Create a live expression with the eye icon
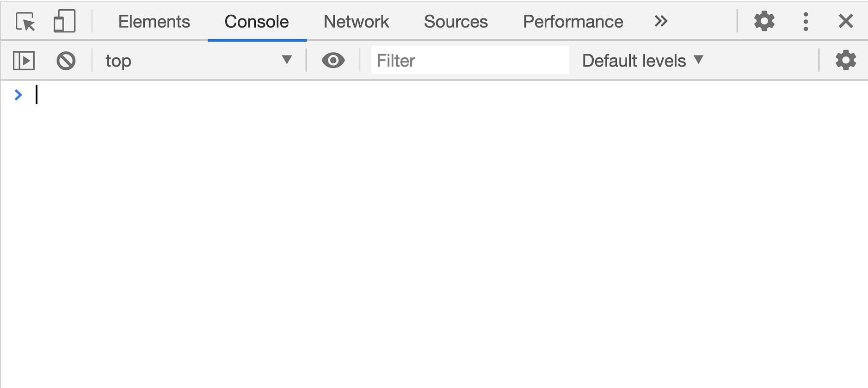This screenshot has height=388, width=868. tap(333, 60)
